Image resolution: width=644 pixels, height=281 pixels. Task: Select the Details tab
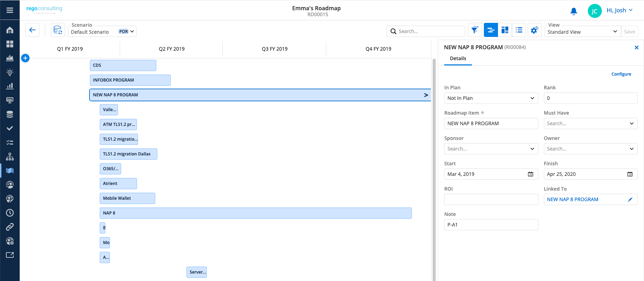click(458, 58)
